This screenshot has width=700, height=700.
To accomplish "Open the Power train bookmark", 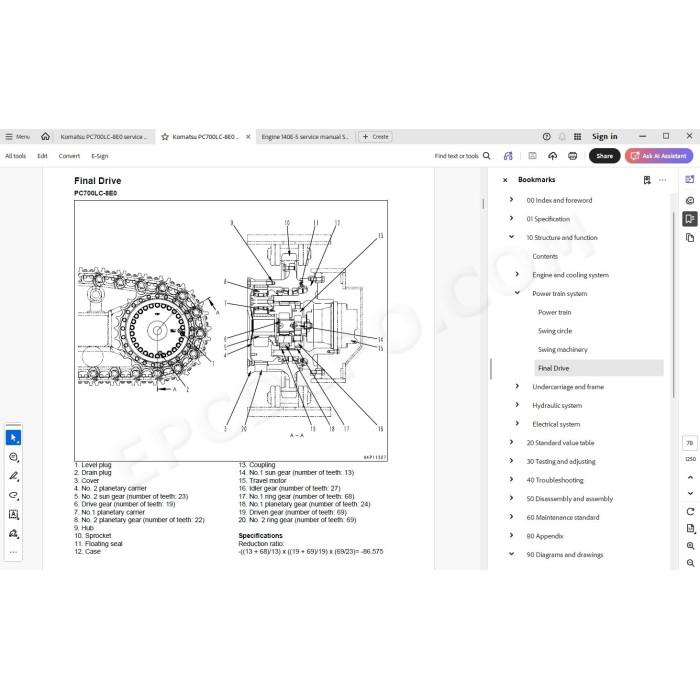I will click(x=554, y=312).
